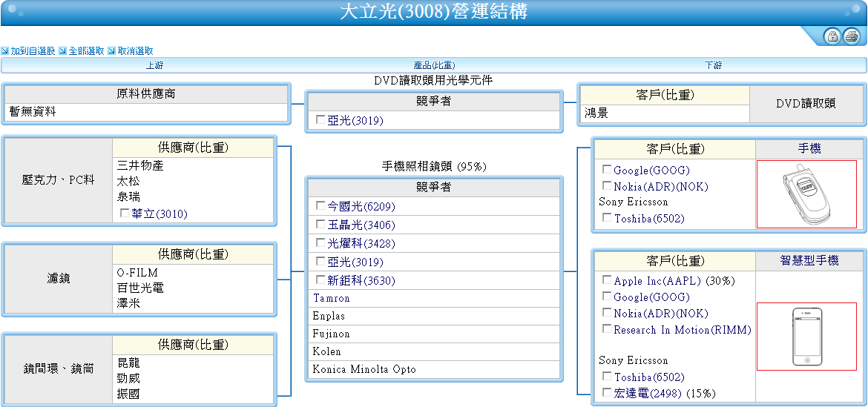Check Google(GOOG) box in 智慧型手機 customers

click(607, 297)
